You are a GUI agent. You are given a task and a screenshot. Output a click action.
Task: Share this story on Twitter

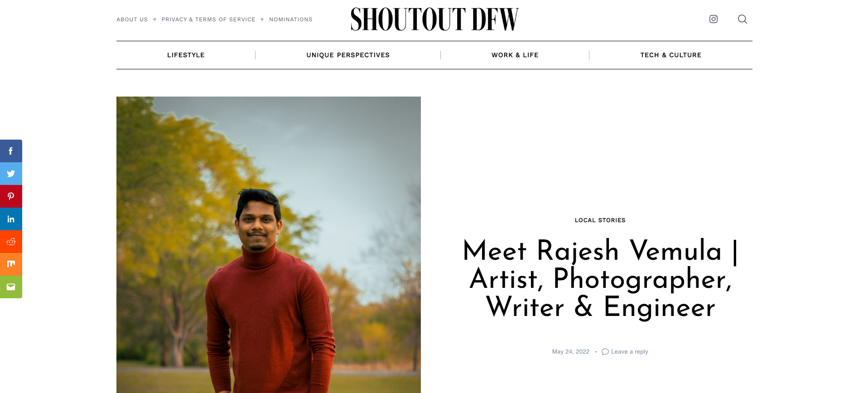(x=11, y=174)
